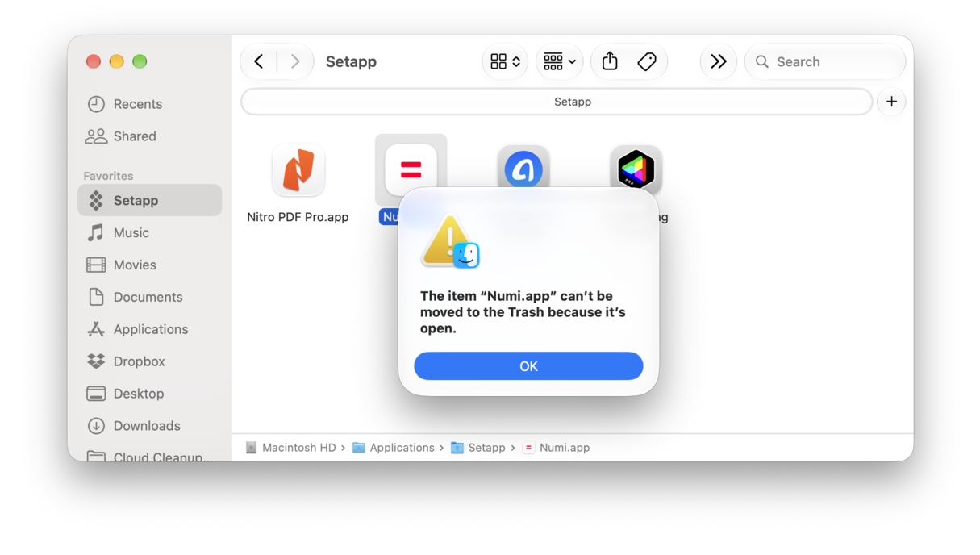This screenshot has height=555, width=980.
Task: Select Setapp under Favorites
Action: point(149,200)
